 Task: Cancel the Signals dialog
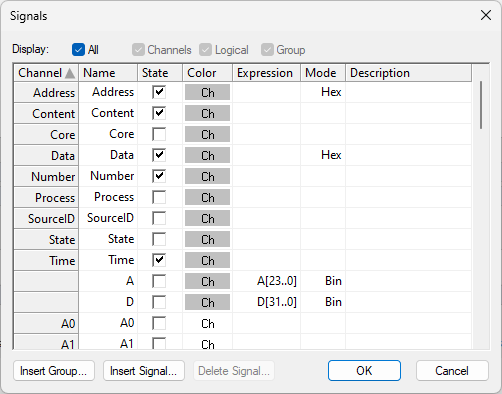452,371
